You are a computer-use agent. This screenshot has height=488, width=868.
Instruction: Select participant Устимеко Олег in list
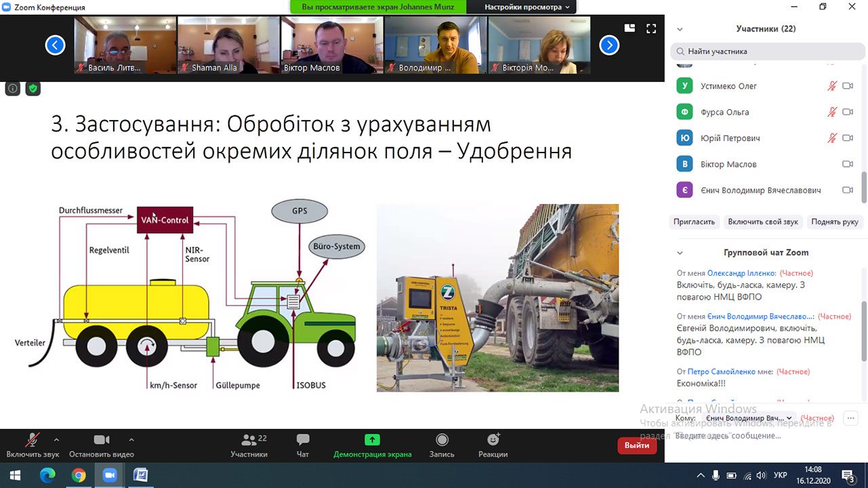point(766,86)
